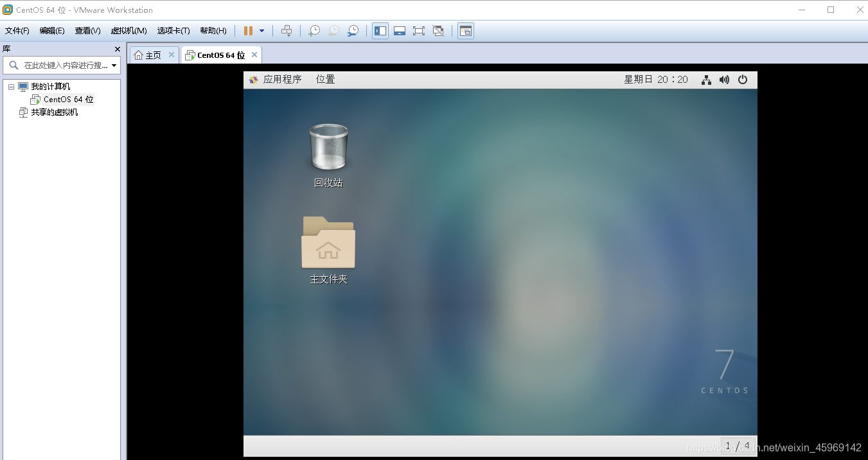This screenshot has width=868, height=460.
Task: Click the search magnifier icon in library
Action: pos(13,66)
